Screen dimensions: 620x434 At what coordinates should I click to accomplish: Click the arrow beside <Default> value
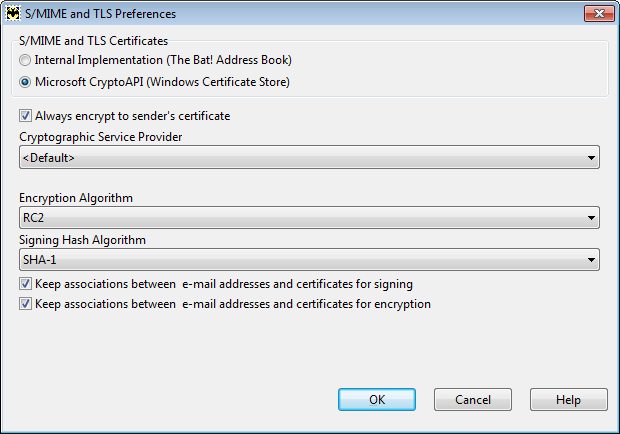pyautogui.click(x=591, y=158)
